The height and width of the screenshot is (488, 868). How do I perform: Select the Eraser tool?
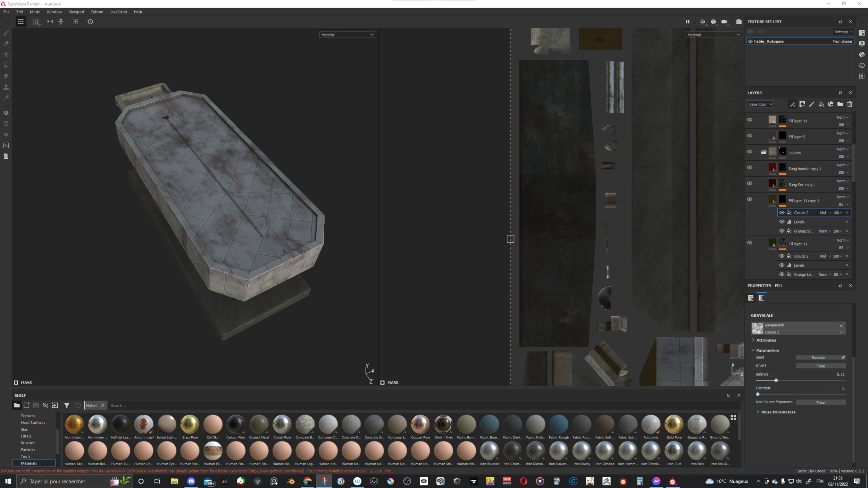point(6,44)
